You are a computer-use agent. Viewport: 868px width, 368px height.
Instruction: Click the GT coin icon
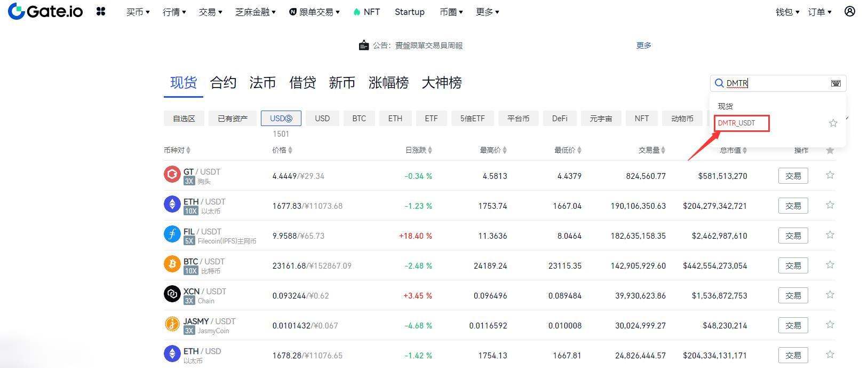pos(172,175)
